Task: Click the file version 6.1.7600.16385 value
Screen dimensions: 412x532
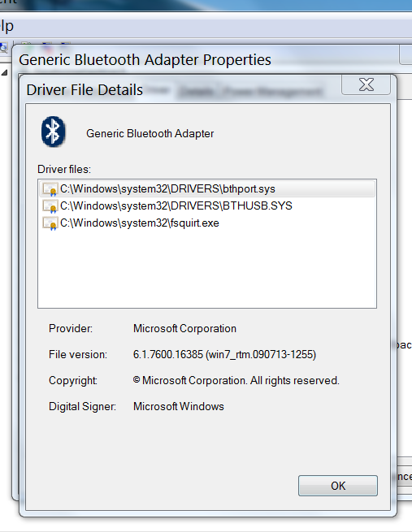Action: (x=224, y=355)
